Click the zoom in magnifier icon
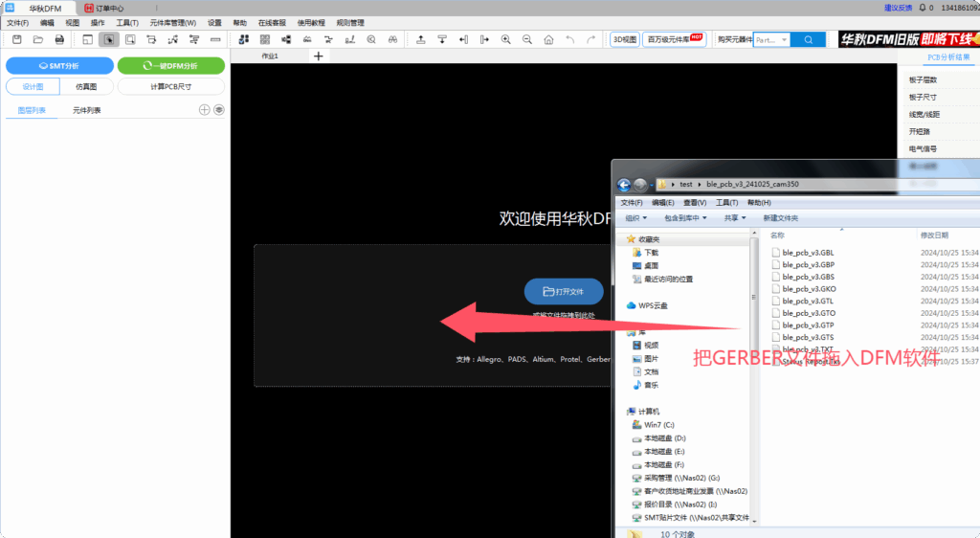 505,40
